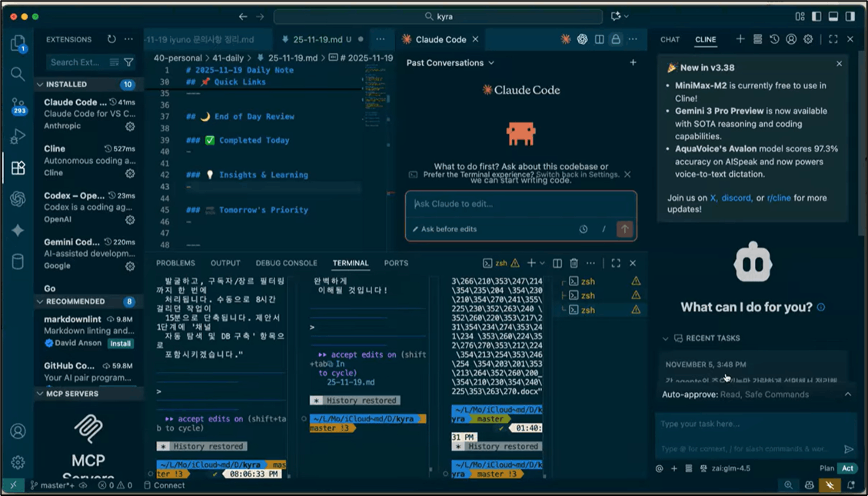
Task: Open the Search view in activity bar
Action: point(18,74)
